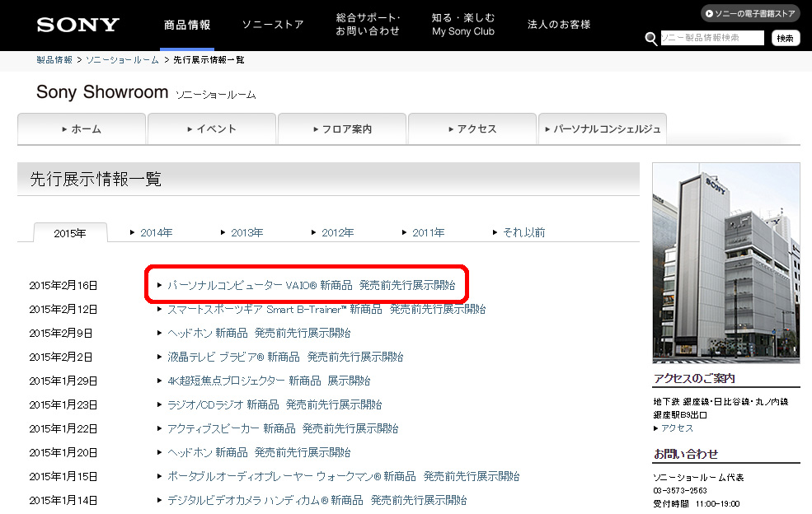Open the ラジオ/CDラジオ 新商品 link
The image size is (812, 514).
(275, 404)
